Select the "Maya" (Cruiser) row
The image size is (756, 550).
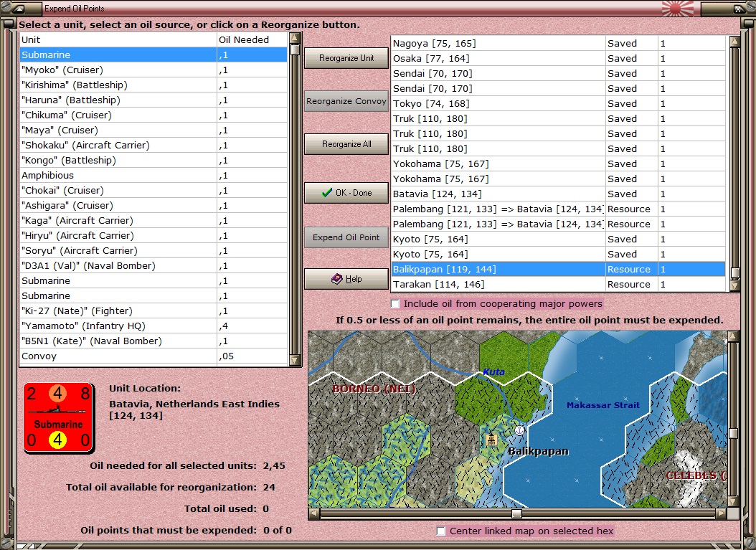(153, 130)
